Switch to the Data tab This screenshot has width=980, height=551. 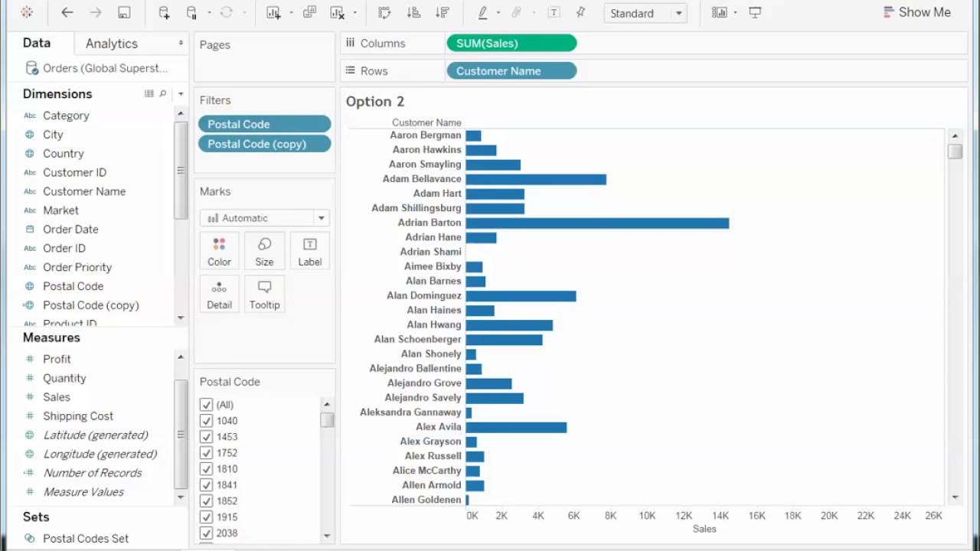37,43
